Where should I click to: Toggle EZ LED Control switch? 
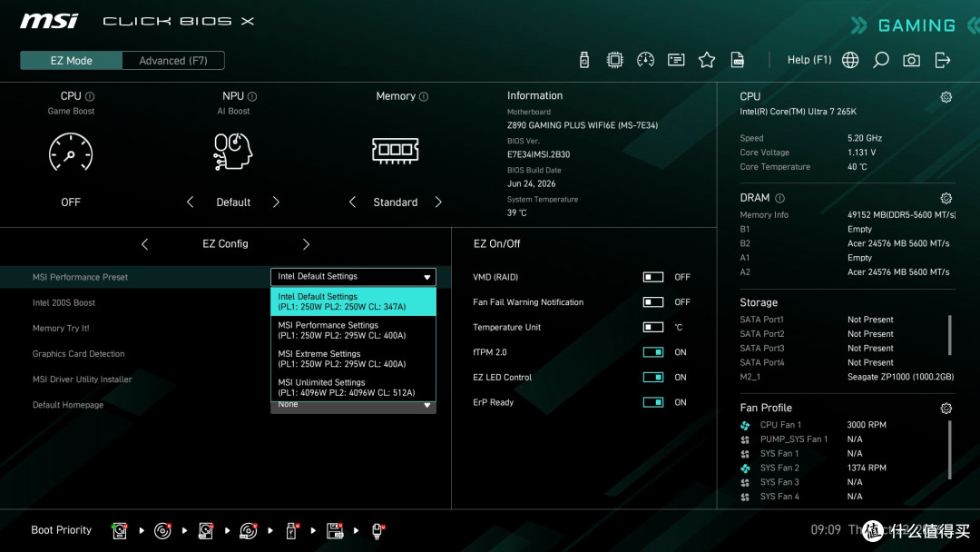[x=653, y=377]
